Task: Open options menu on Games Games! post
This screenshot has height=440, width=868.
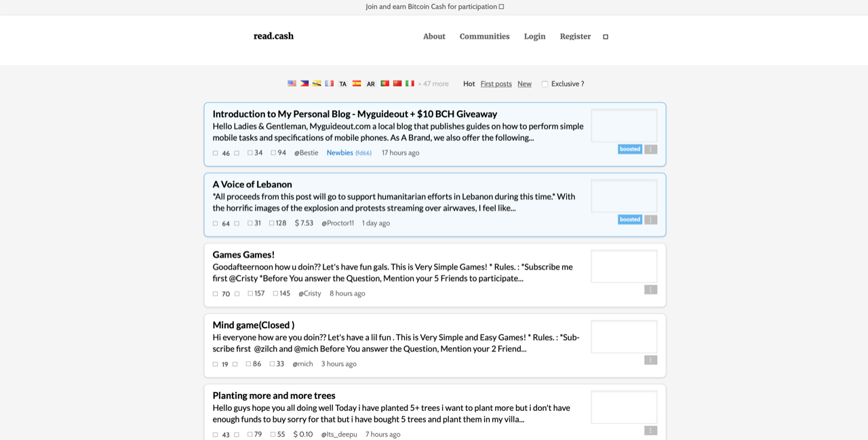Action: [x=651, y=289]
